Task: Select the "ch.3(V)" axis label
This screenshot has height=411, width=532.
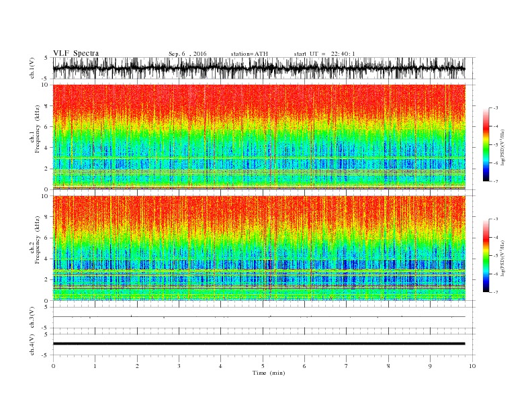Action: point(32,318)
